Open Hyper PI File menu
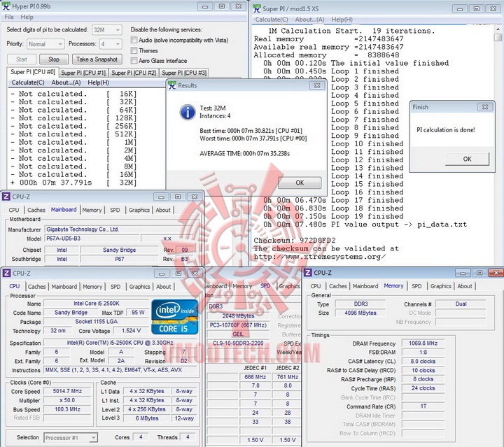The image size is (504, 447). pyautogui.click(x=9, y=17)
